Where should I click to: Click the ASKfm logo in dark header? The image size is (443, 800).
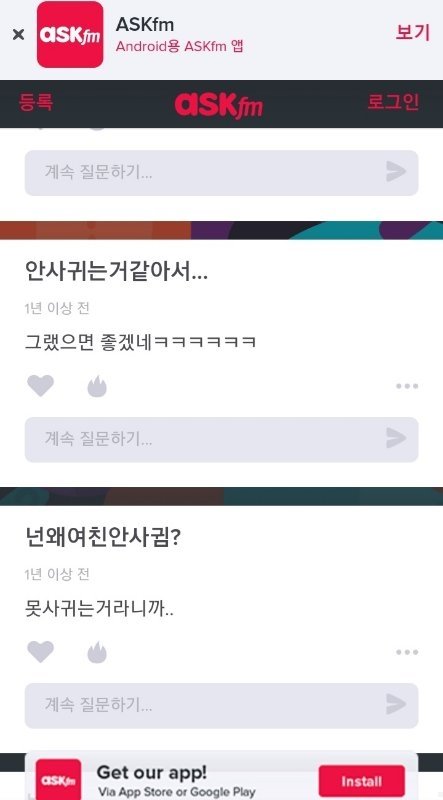(x=219, y=105)
